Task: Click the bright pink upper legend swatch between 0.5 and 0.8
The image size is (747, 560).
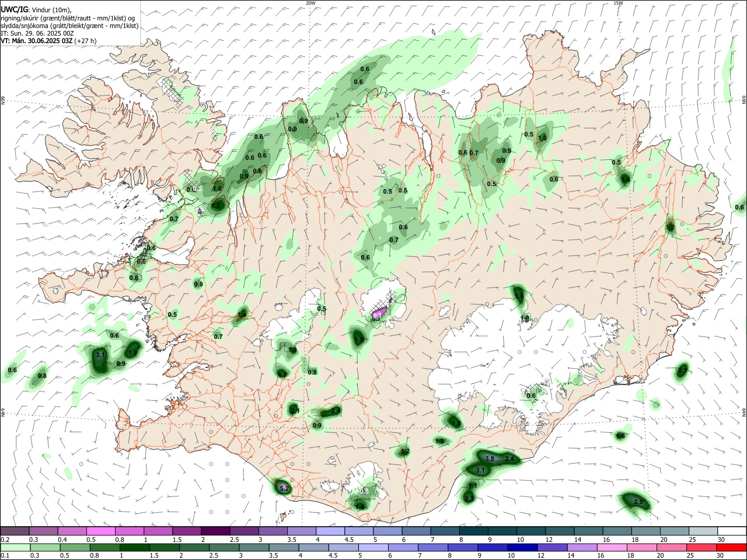Action: [x=100, y=531]
